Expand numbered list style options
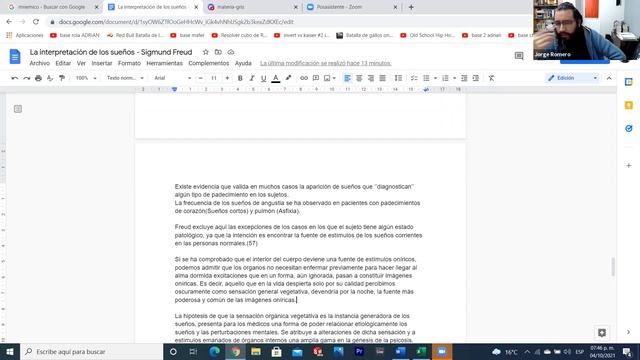Viewport: 640px width, 360px height. 454,78
